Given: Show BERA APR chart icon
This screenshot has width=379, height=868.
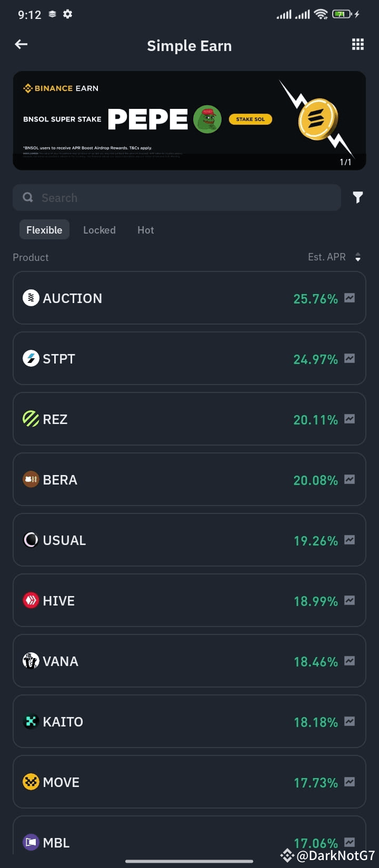Looking at the screenshot, I should pos(350,480).
